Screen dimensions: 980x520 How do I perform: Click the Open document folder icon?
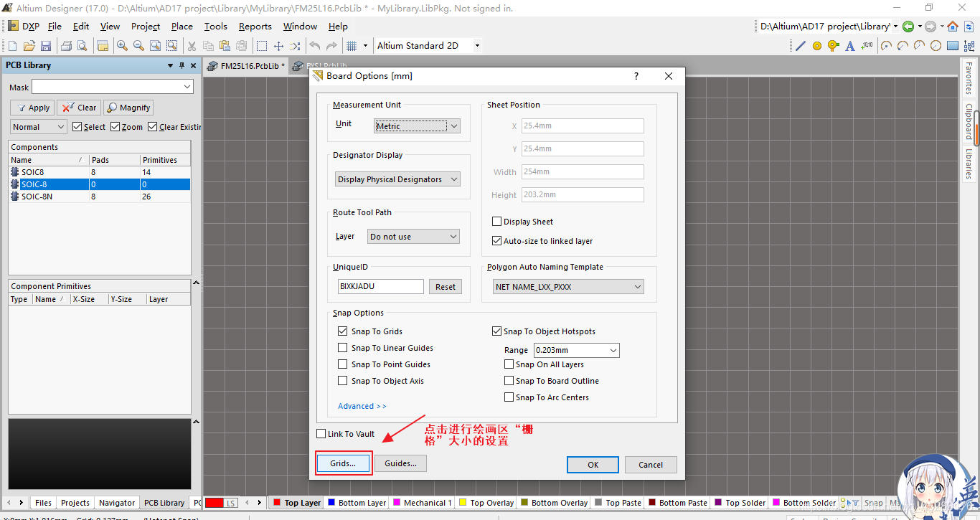pyautogui.click(x=29, y=46)
